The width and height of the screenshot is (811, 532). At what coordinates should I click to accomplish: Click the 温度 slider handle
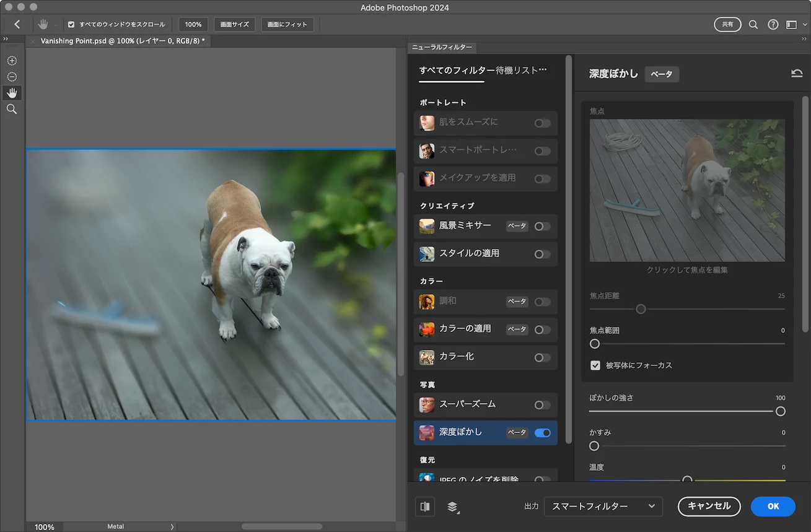[687, 479]
